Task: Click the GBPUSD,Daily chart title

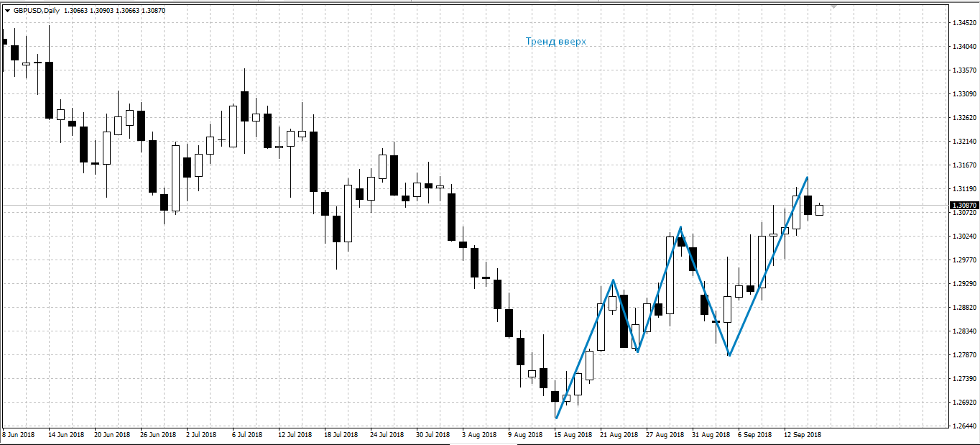Action: tap(37, 11)
